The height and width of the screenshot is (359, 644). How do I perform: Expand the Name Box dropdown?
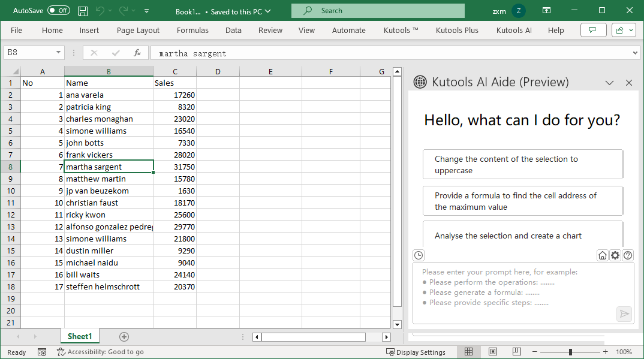[58, 53]
